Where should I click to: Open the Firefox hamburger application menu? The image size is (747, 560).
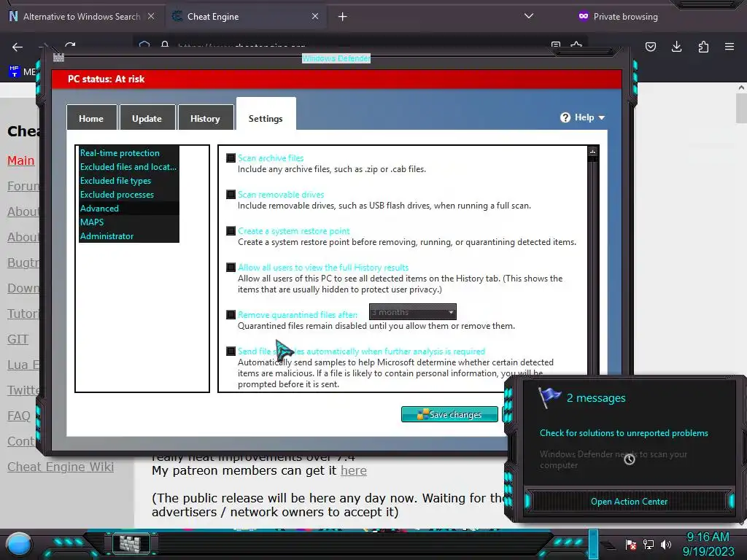(729, 47)
